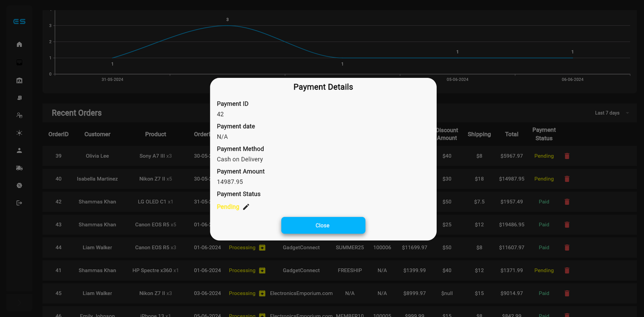Open settings using the gear icon
644x317 pixels.
[x=19, y=185]
